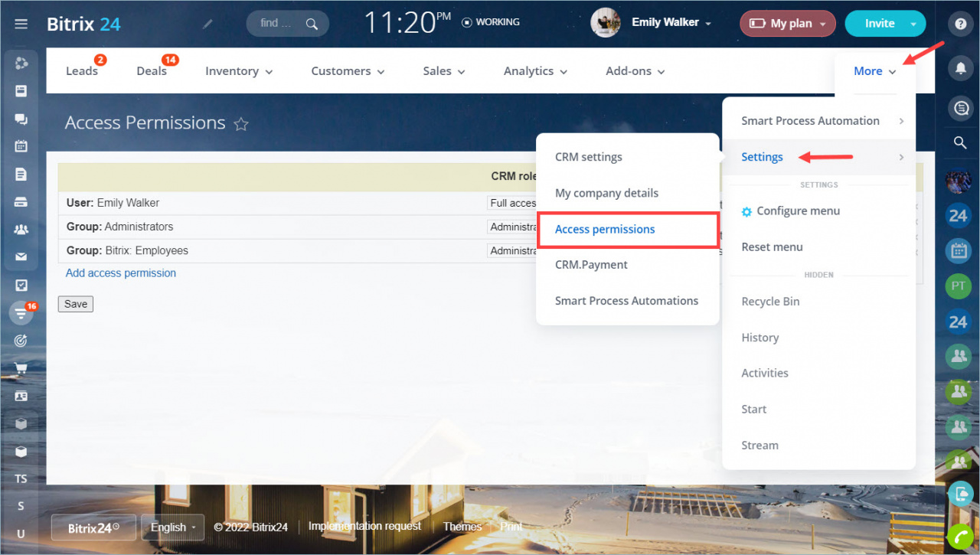
Task: Open the notifications bell icon
Action: click(959, 68)
